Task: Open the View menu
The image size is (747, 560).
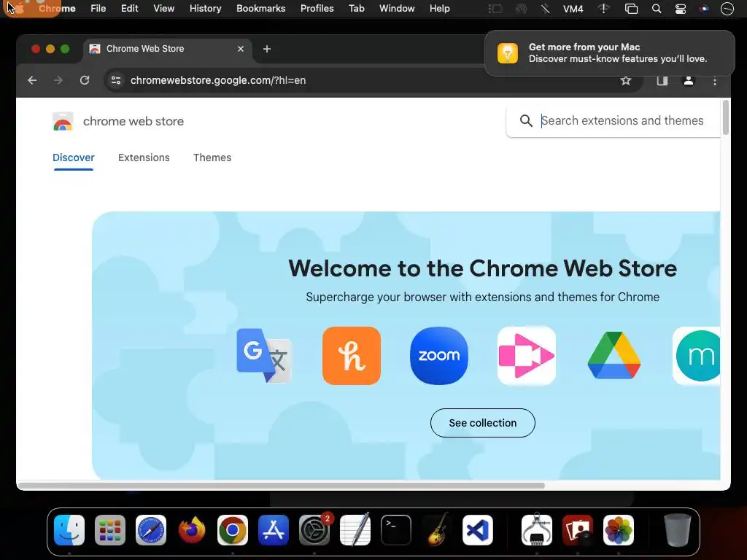Action: 164,9
